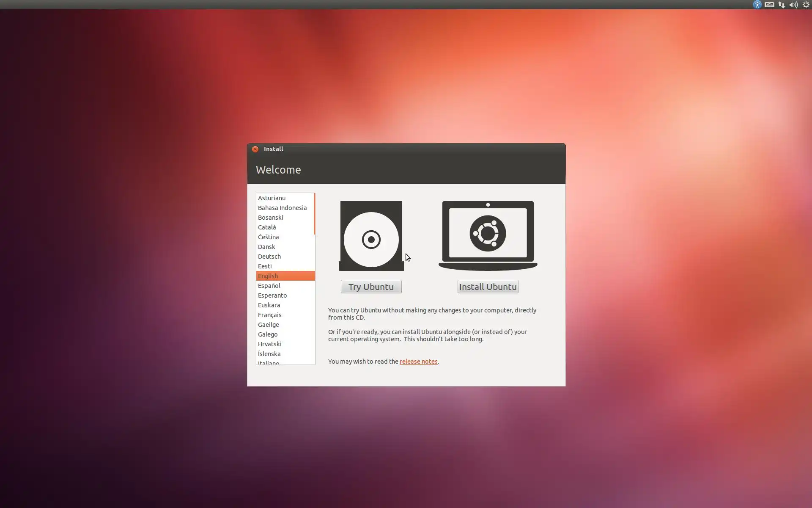812x508 pixels.
Task: Open the sound volume indicator
Action: [x=793, y=5]
